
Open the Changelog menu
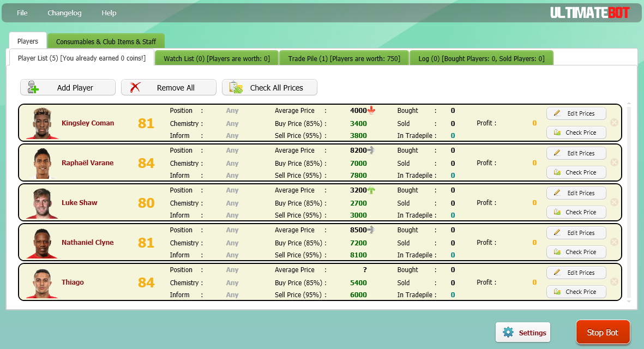coord(64,13)
